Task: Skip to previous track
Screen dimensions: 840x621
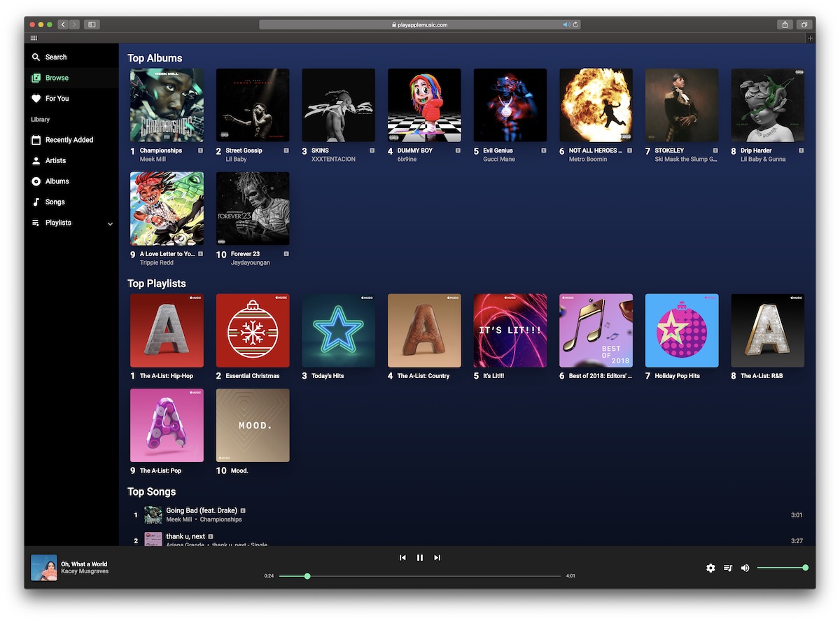Action: (x=402, y=557)
